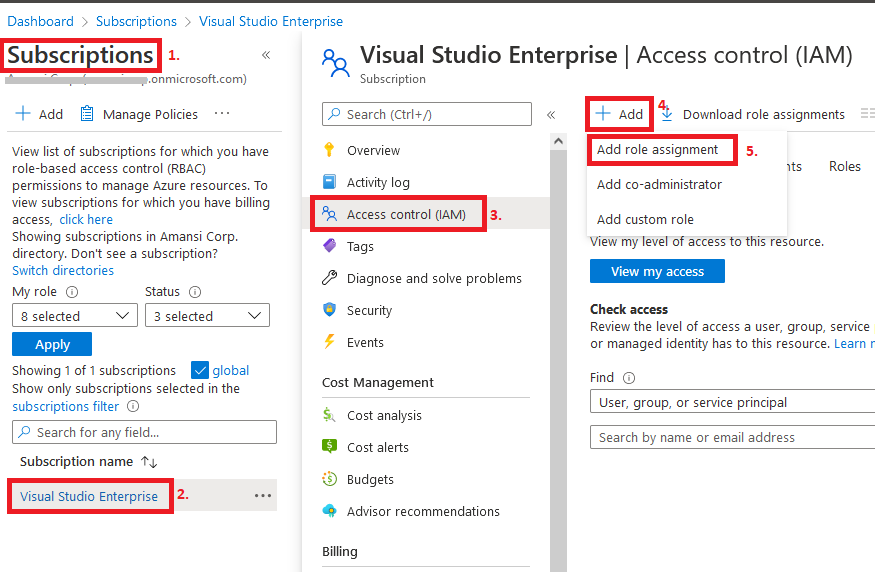Open the User, group, or service principal dropdown
The height and width of the screenshot is (572, 875).
(x=732, y=401)
